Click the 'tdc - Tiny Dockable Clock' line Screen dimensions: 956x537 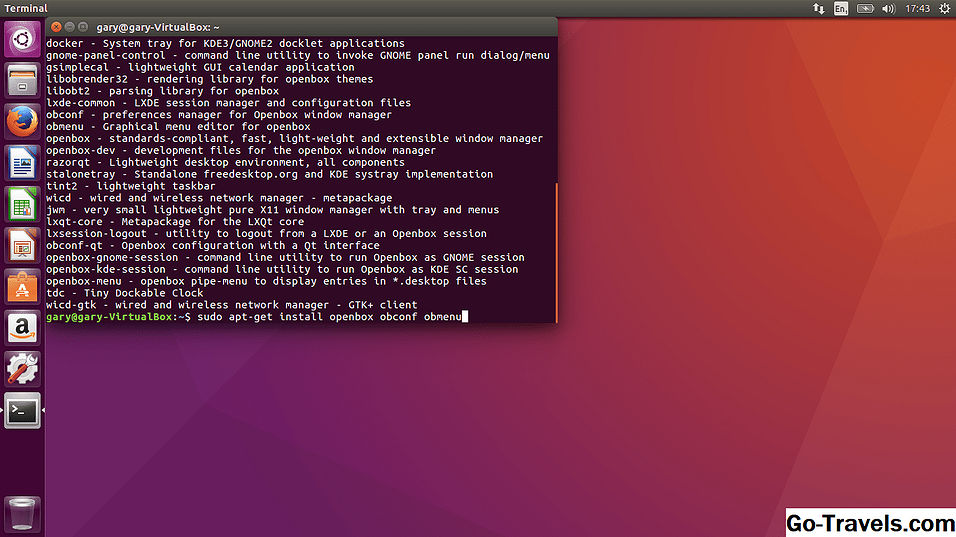click(124, 293)
